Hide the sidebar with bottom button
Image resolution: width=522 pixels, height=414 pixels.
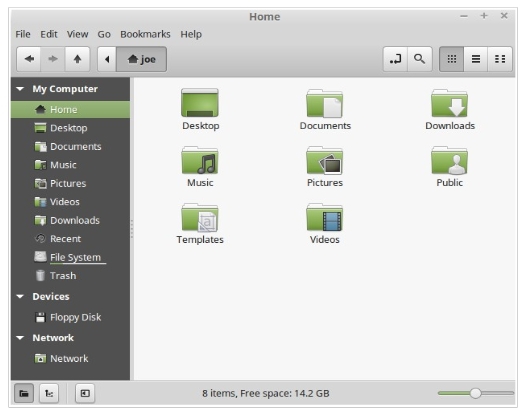pos(85,393)
